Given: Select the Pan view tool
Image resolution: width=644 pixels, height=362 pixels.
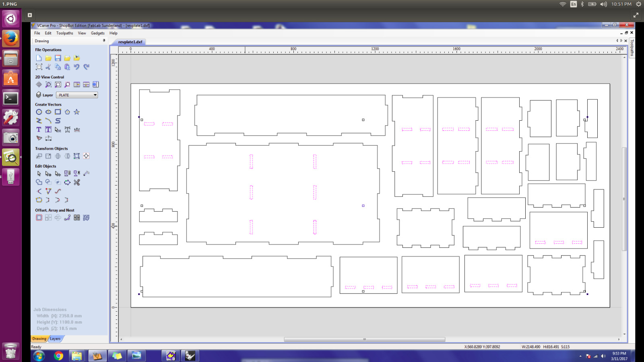Looking at the screenshot, I should tap(39, 84).
